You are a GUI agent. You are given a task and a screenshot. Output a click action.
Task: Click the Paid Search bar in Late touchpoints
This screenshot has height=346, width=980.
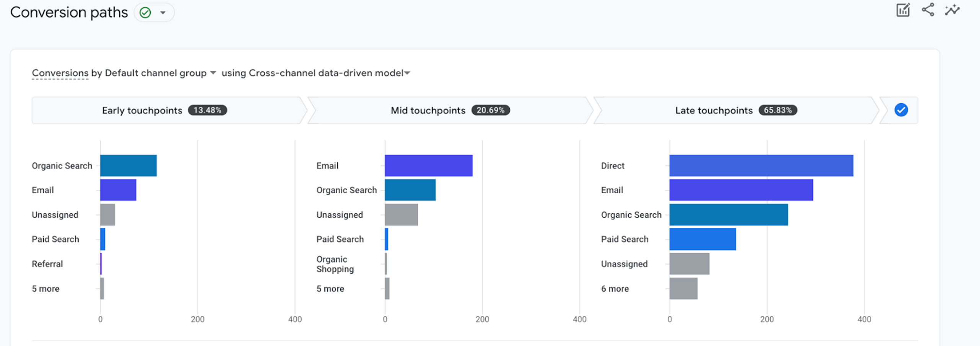703,239
